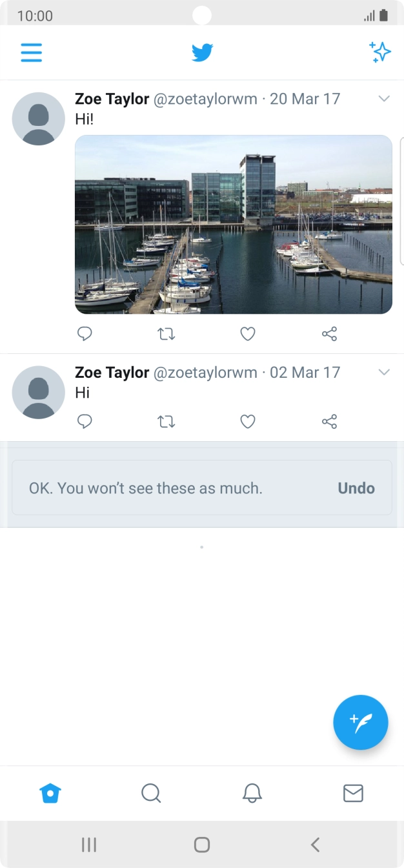Open recent apps with the overview button
Image resolution: width=404 pixels, height=868 pixels.
pos(89,844)
